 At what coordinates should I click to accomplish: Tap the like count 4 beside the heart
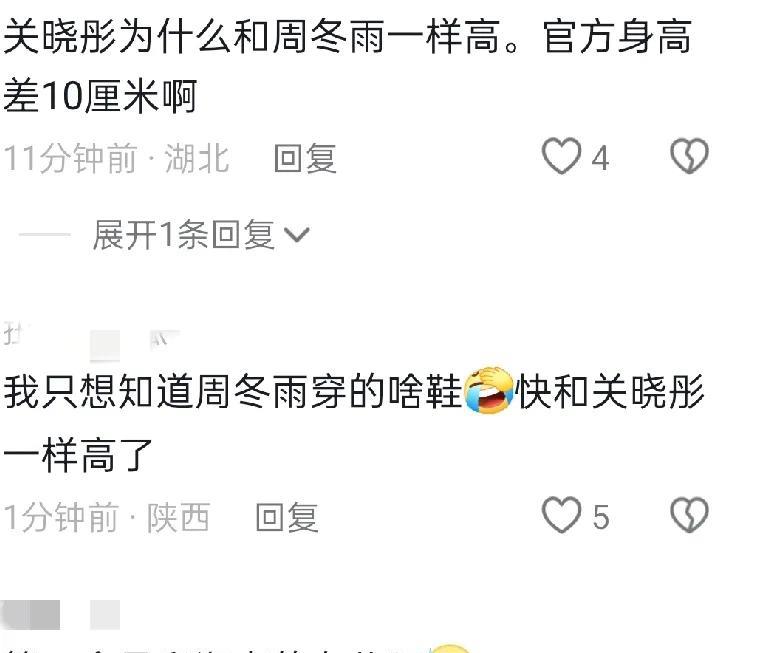pyautogui.click(x=600, y=158)
